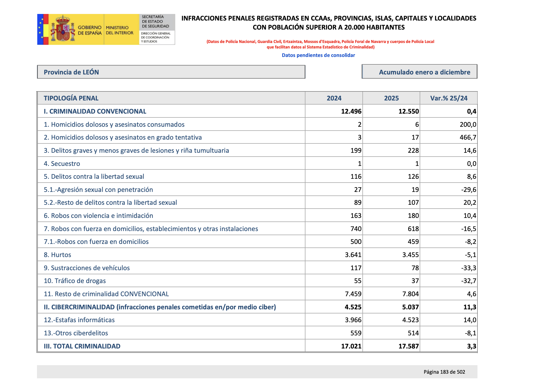Select the 2024 column header

click(334, 98)
